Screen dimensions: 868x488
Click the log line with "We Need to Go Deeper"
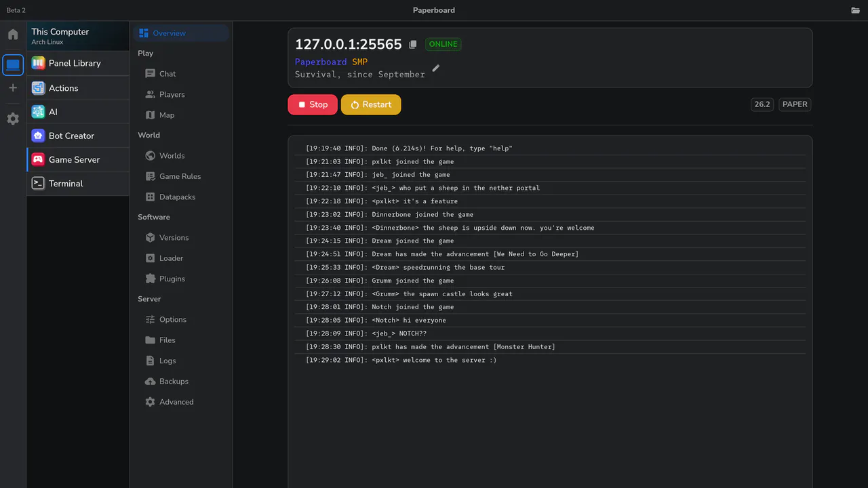coord(550,254)
